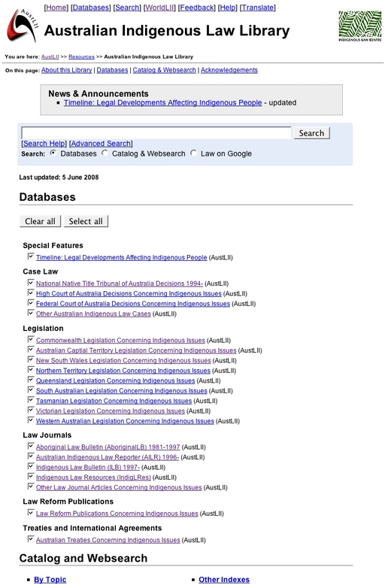
Task: Select the Databases search radio button
Action: (x=53, y=153)
